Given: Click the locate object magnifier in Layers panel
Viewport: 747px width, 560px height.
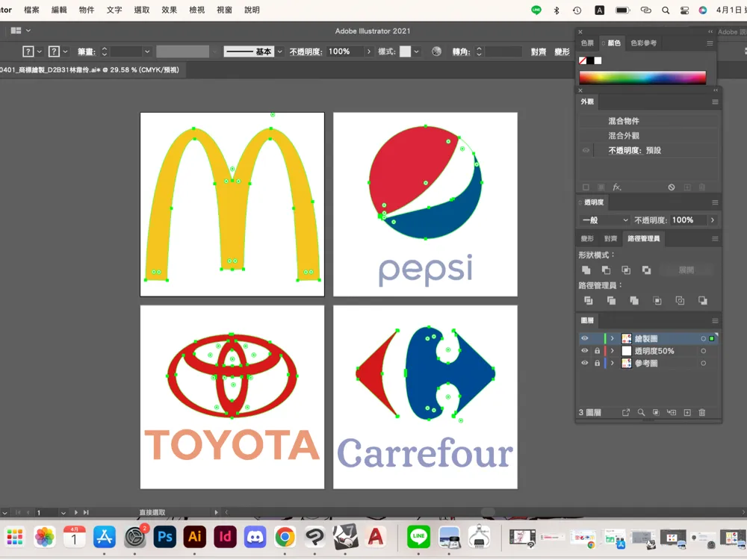Looking at the screenshot, I should pyautogui.click(x=641, y=412).
